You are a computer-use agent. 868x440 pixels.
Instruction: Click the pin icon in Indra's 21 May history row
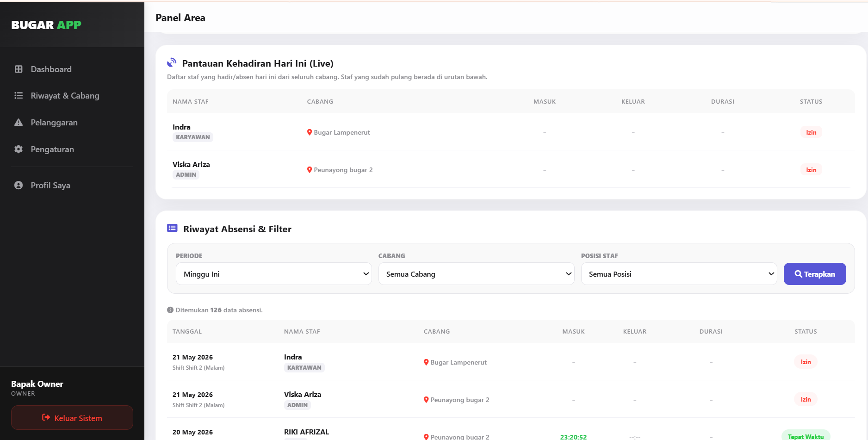[x=426, y=362]
